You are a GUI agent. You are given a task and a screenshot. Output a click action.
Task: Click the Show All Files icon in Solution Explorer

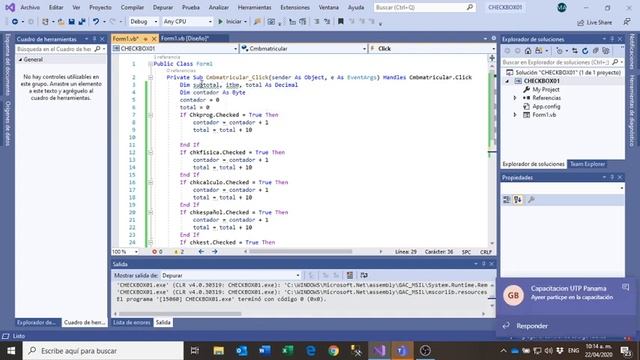click(x=606, y=51)
